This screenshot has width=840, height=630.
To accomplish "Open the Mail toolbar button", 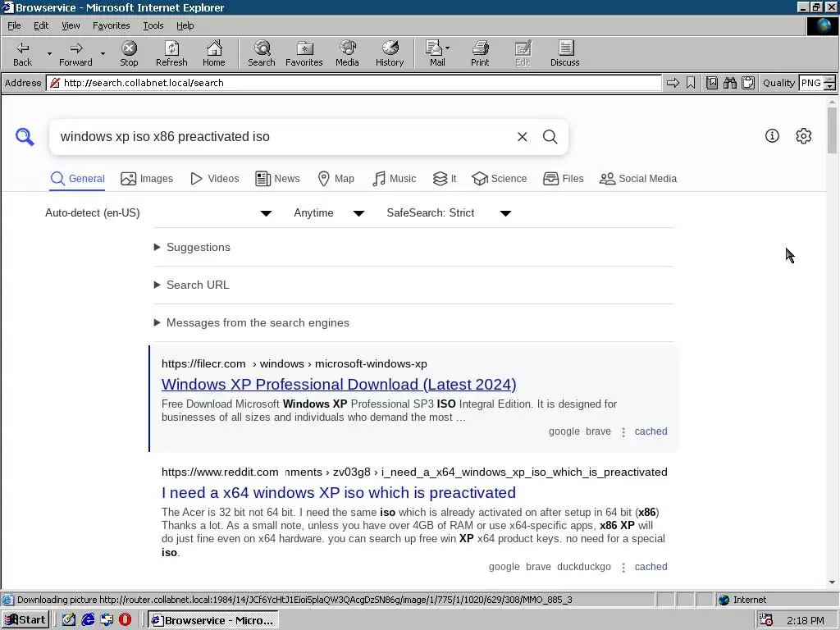I will tap(437, 53).
